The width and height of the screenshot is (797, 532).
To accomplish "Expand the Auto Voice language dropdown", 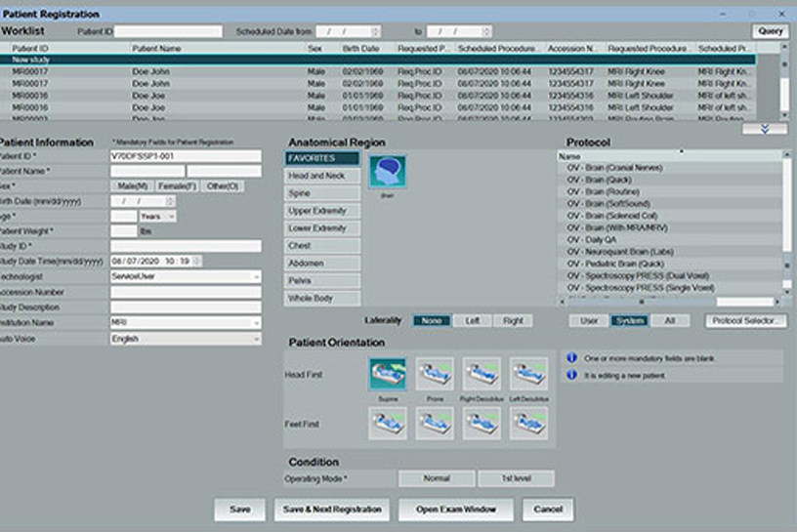I will point(186,338).
